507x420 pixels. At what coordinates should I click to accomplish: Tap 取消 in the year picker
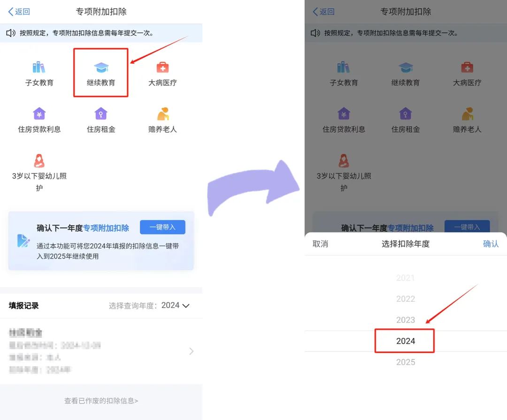coord(320,244)
